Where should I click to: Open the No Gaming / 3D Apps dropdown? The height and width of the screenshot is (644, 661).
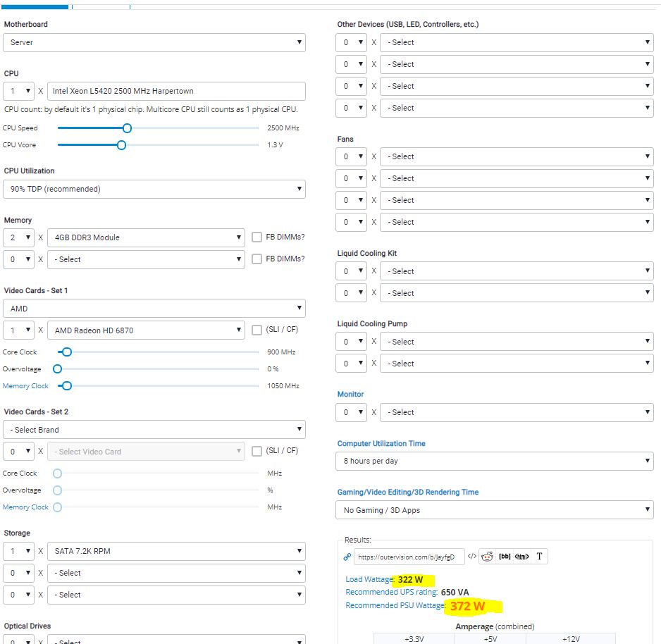(x=495, y=510)
